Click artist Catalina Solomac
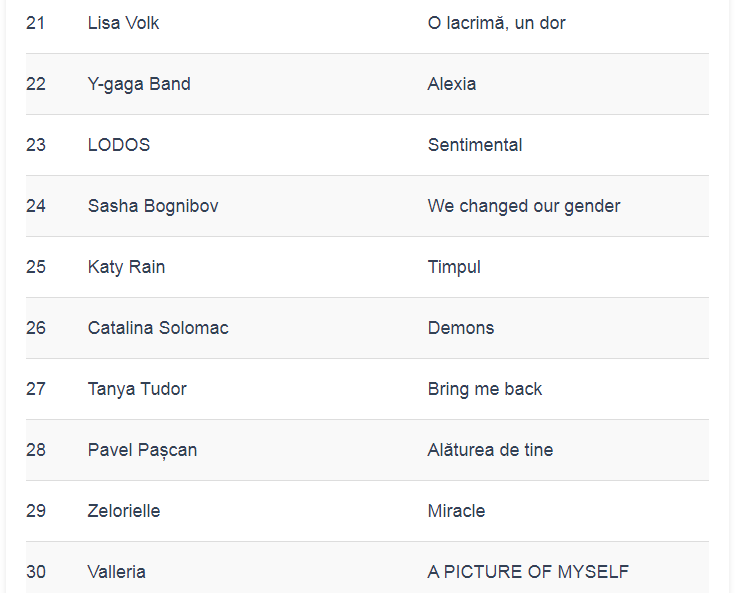743x593 pixels. pos(158,328)
